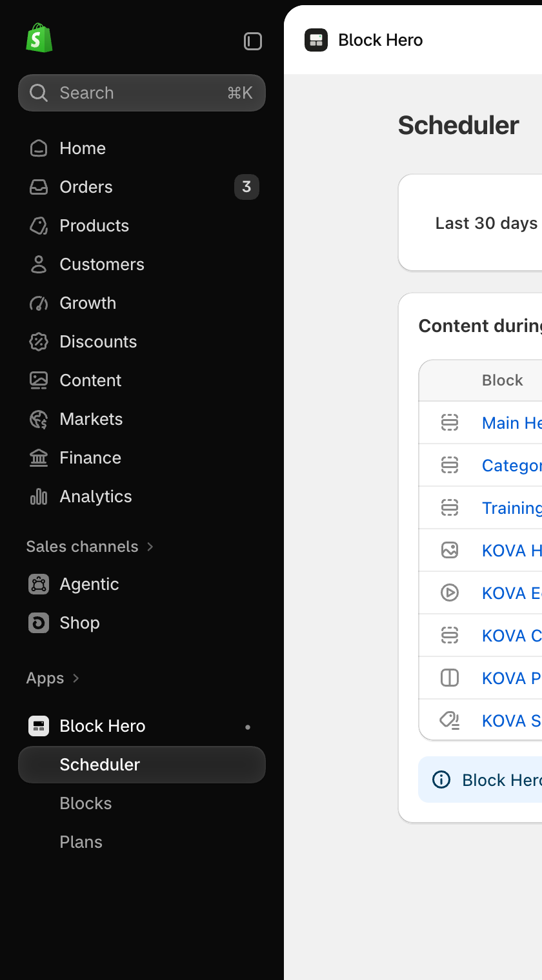Click the Block Hero header title

(381, 40)
